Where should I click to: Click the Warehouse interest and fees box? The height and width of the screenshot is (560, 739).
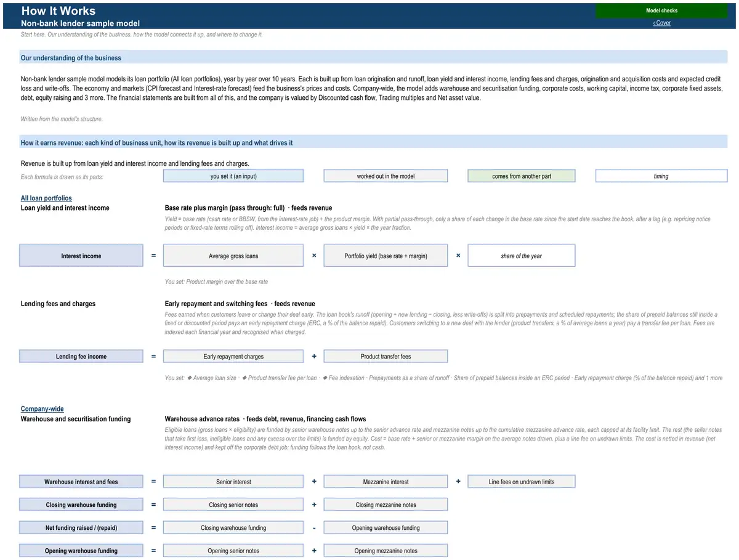click(81, 482)
